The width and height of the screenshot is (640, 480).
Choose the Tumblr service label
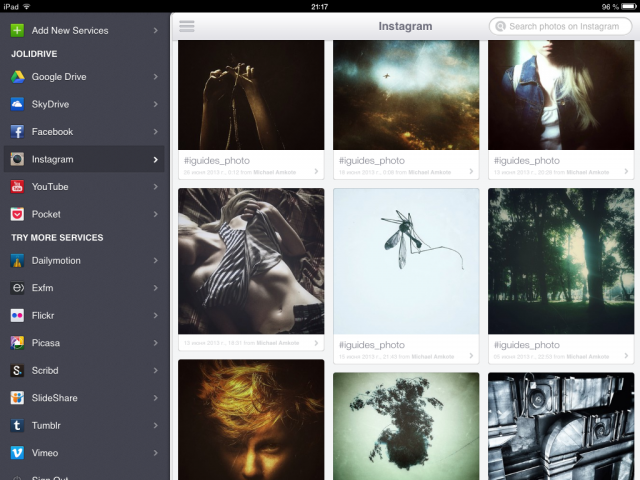pos(46,425)
